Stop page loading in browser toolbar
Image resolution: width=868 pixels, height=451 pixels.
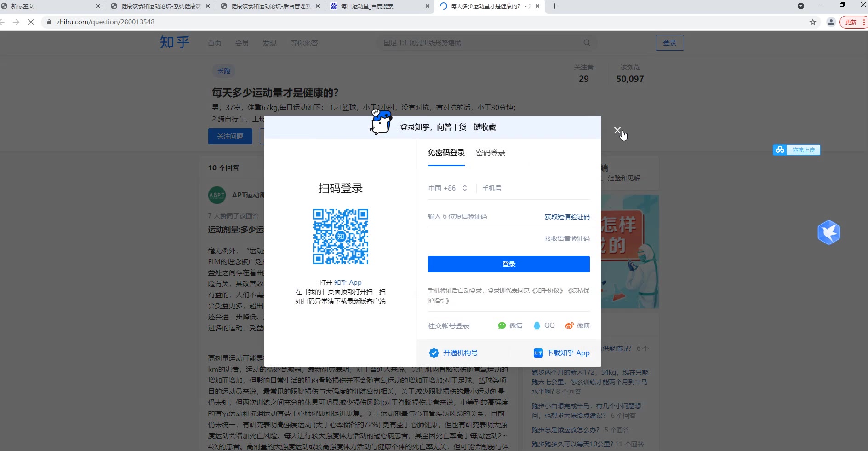31,22
